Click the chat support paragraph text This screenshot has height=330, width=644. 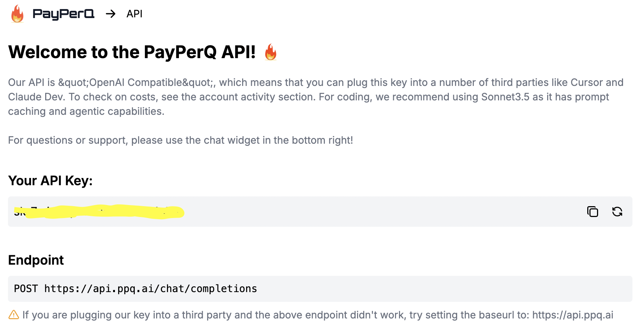[181, 140]
